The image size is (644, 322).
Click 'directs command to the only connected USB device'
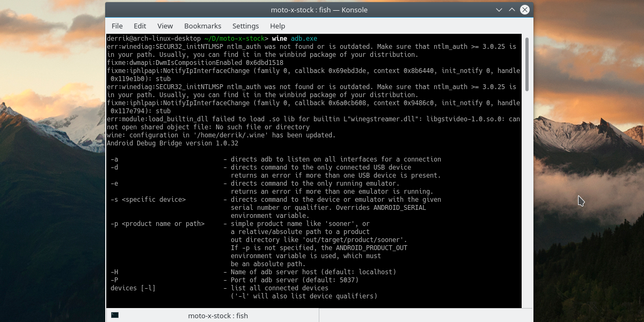point(321,167)
